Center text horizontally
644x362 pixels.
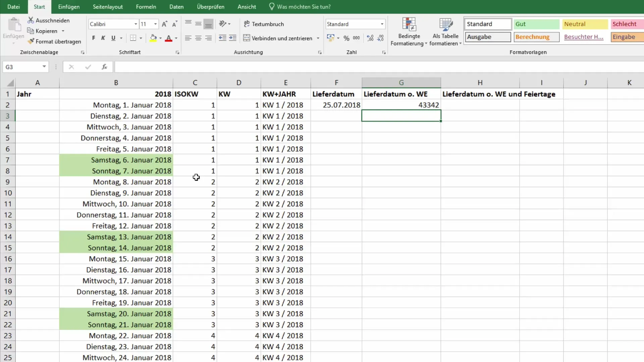198,38
